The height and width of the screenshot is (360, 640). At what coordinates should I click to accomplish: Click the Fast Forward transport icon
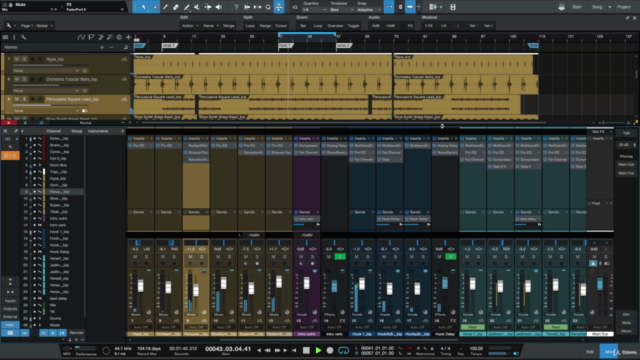(278, 350)
